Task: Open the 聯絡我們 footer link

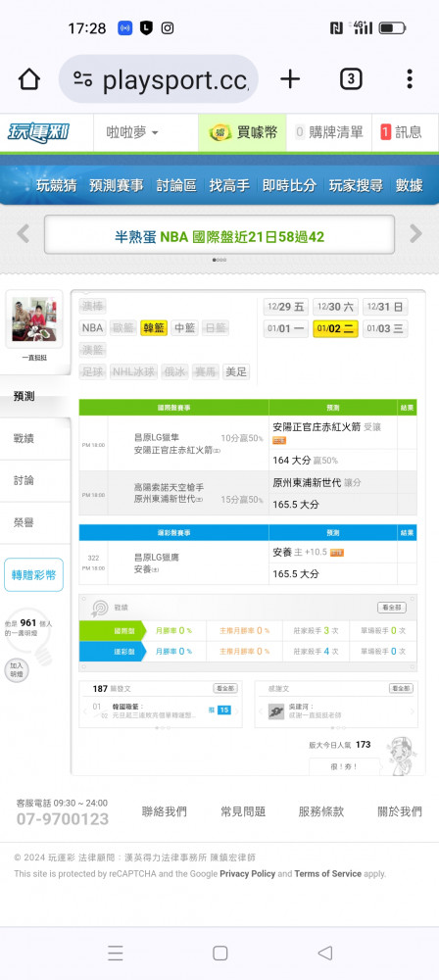Action: pos(165,811)
